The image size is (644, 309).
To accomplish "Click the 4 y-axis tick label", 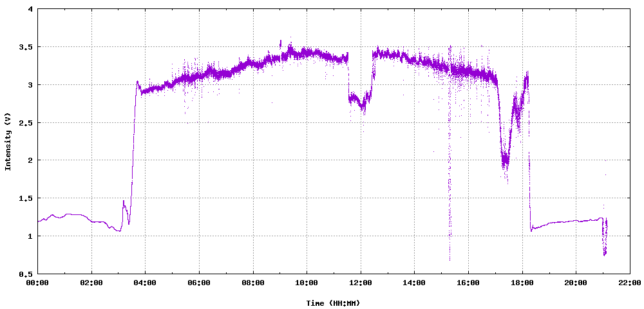I will click(31, 9).
